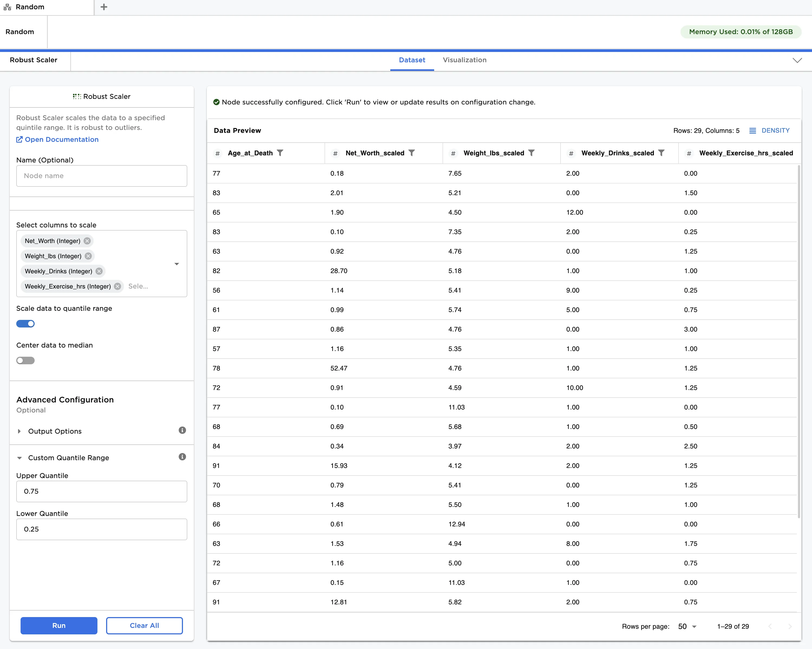Run the Robust Scaler node

(x=59, y=626)
